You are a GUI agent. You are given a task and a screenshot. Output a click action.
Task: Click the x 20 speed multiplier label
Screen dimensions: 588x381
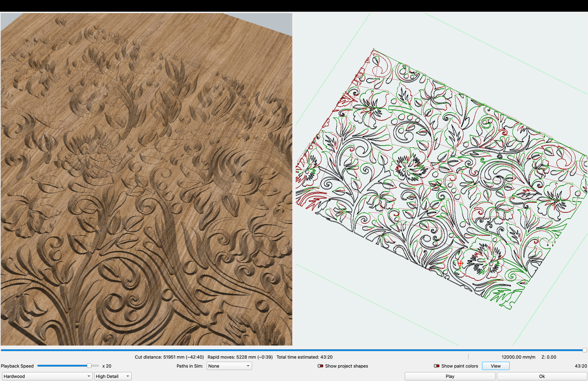coord(107,366)
